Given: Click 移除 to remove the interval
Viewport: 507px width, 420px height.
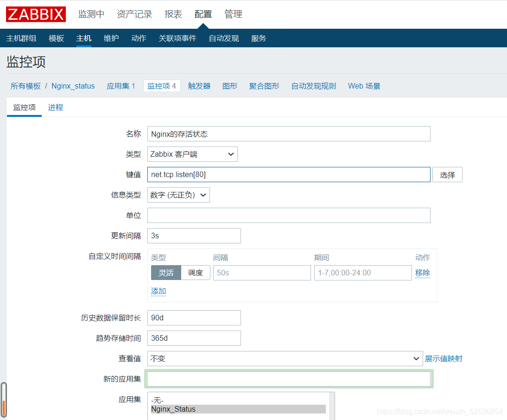Looking at the screenshot, I should pos(423,273).
